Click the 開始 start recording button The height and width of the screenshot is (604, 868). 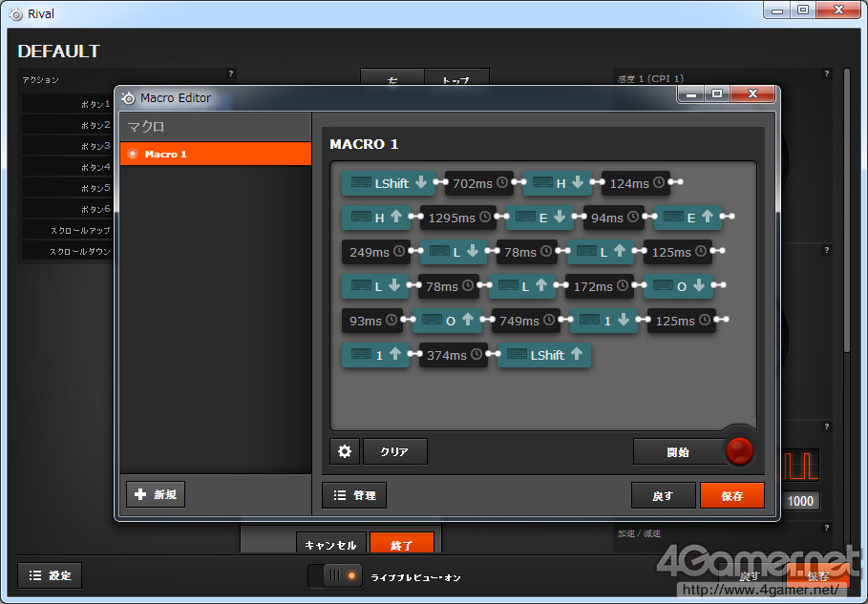tap(679, 451)
